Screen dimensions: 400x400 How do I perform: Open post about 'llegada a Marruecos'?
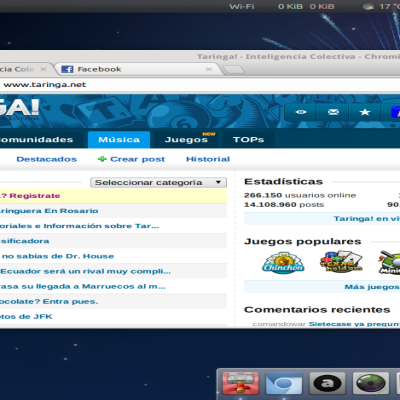pos(83,286)
